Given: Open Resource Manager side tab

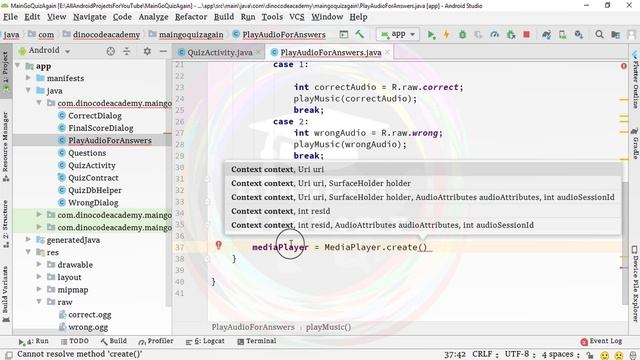Looking at the screenshot, I should click(6, 147).
